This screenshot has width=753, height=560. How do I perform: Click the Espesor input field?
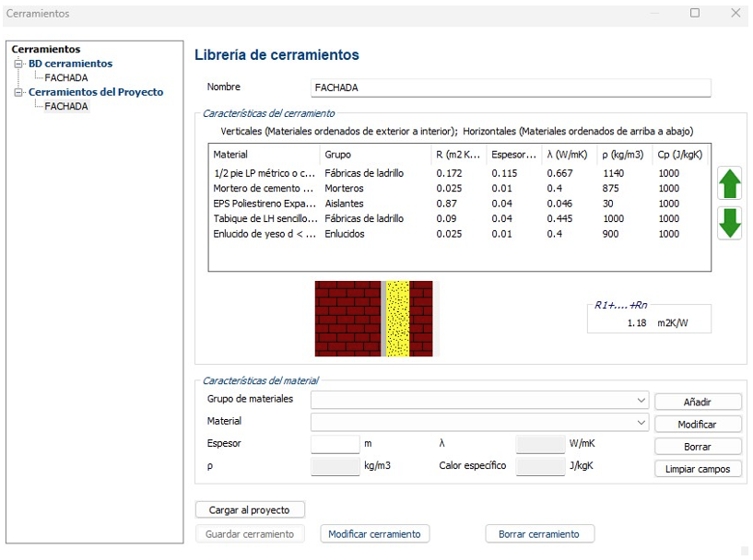click(335, 444)
